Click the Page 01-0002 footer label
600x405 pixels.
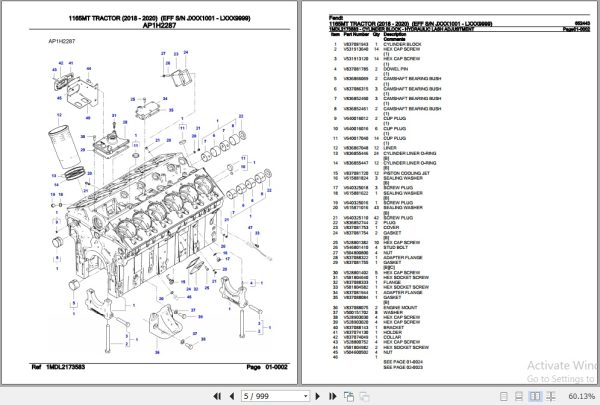pos(268,367)
